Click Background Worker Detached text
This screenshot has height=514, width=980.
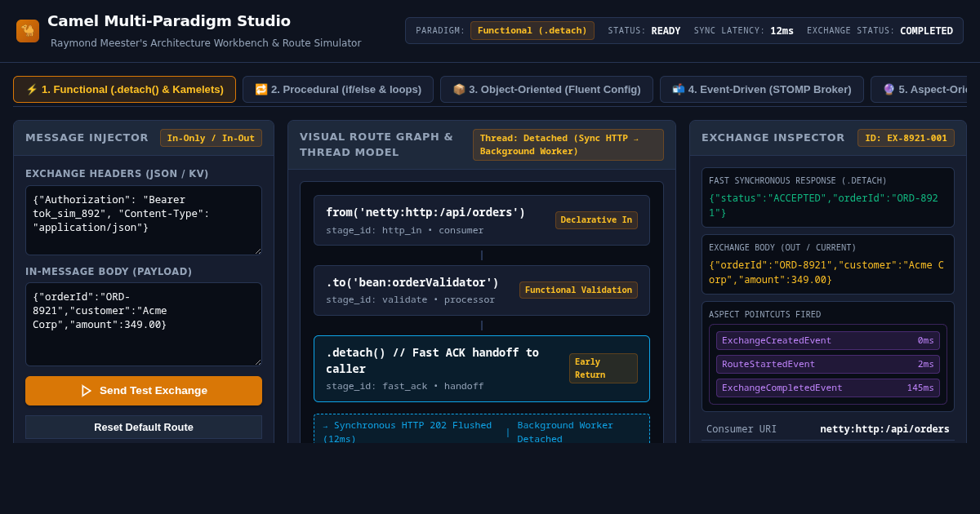coord(565,432)
